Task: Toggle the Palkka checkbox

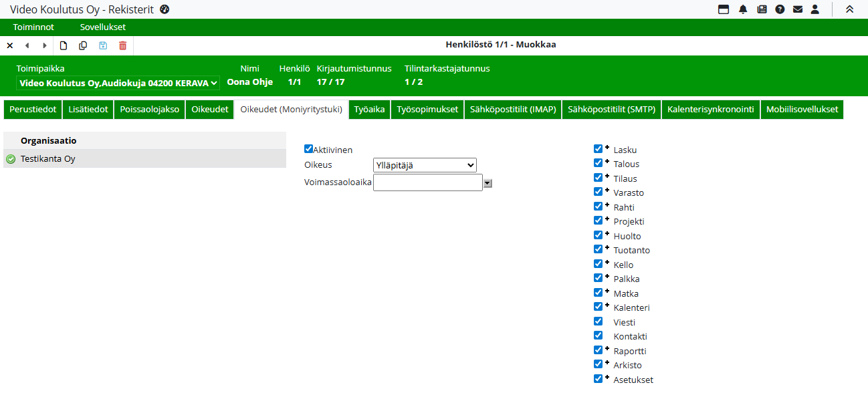Action: click(598, 278)
